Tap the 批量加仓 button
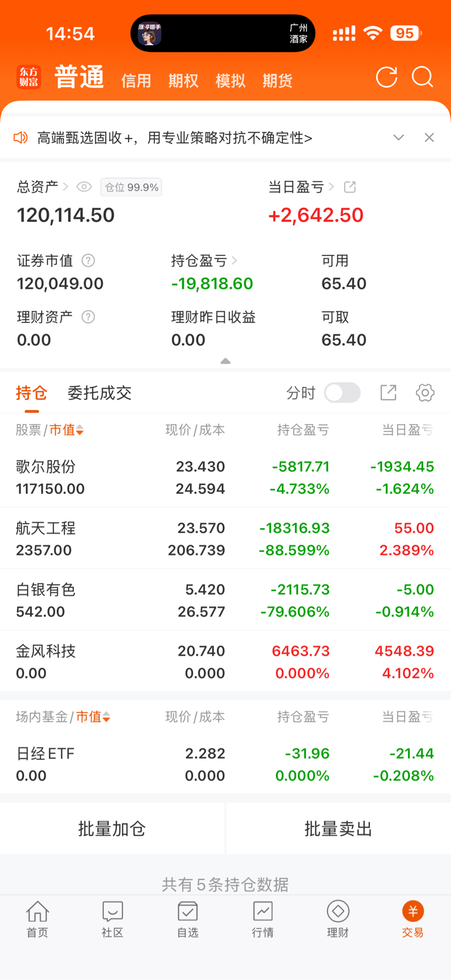Image resolution: width=451 pixels, height=980 pixels. tap(112, 829)
